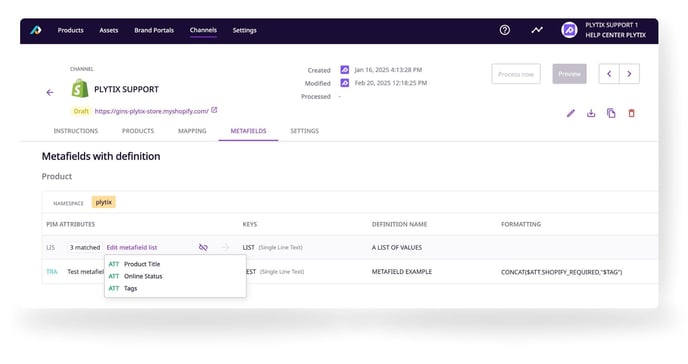Open the help question mark icon

click(x=505, y=30)
